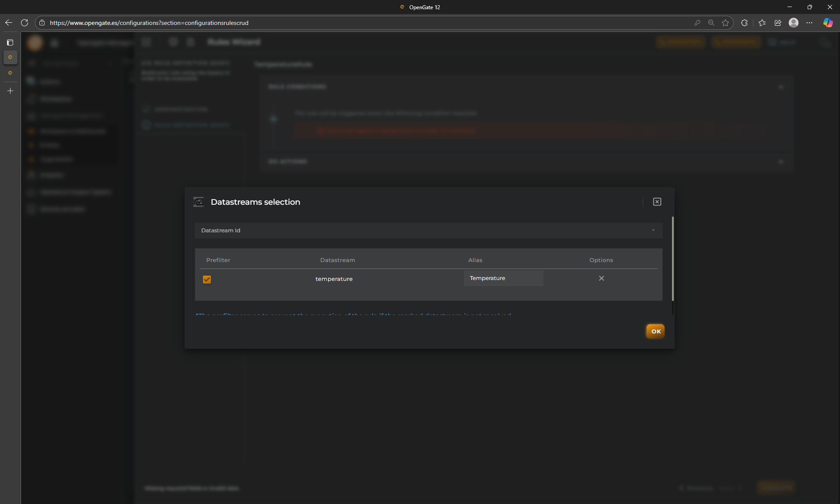Edit the Temperature alias field
Image resolution: width=840 pixels, height=504 pixels.
coord(503,278)
